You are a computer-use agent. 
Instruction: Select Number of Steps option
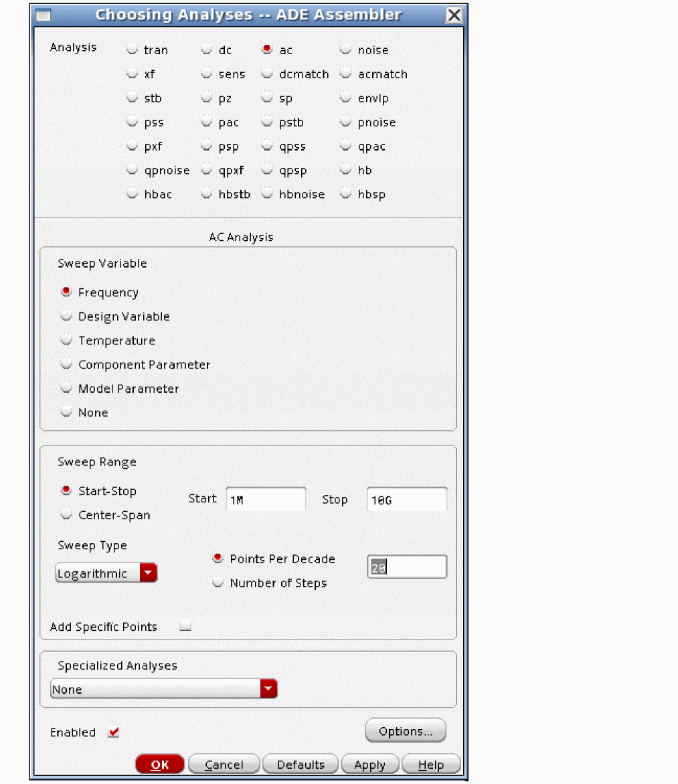(218, 582)
